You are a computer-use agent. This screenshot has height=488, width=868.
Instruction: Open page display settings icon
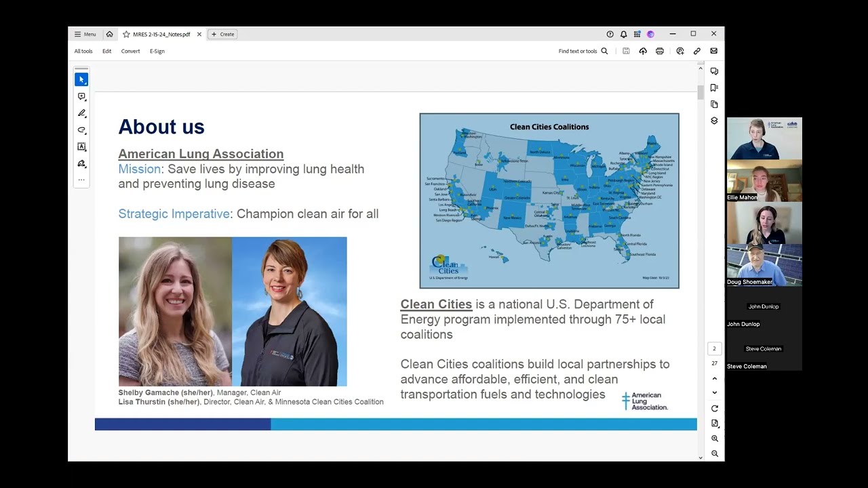click(x=714, y=424)
